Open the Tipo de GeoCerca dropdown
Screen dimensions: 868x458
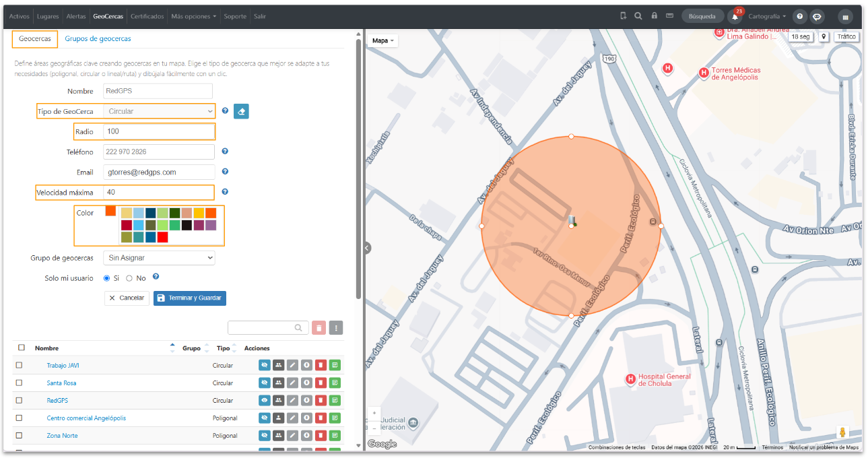[160, 111]
